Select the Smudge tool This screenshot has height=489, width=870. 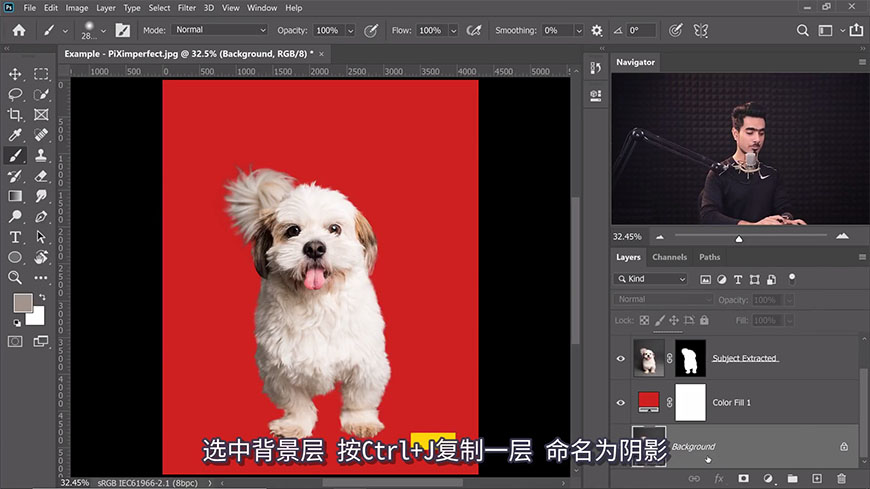pyautogui.click(x=41, y=196)
